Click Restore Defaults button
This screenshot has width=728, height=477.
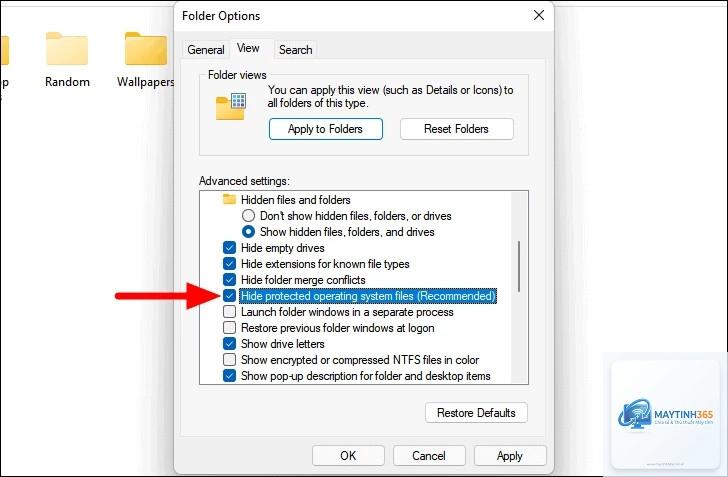coord(476,412)
